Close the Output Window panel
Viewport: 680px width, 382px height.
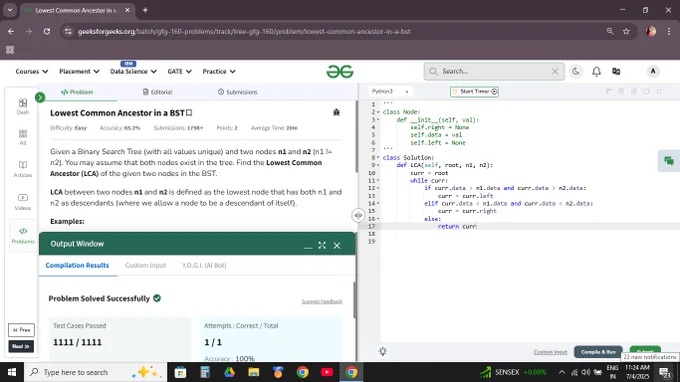point(337,245)
